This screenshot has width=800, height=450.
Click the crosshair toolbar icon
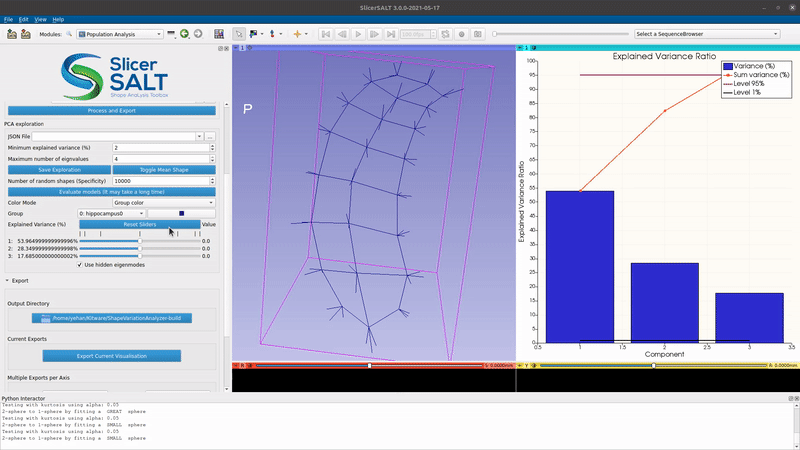[x=297, y=34]
